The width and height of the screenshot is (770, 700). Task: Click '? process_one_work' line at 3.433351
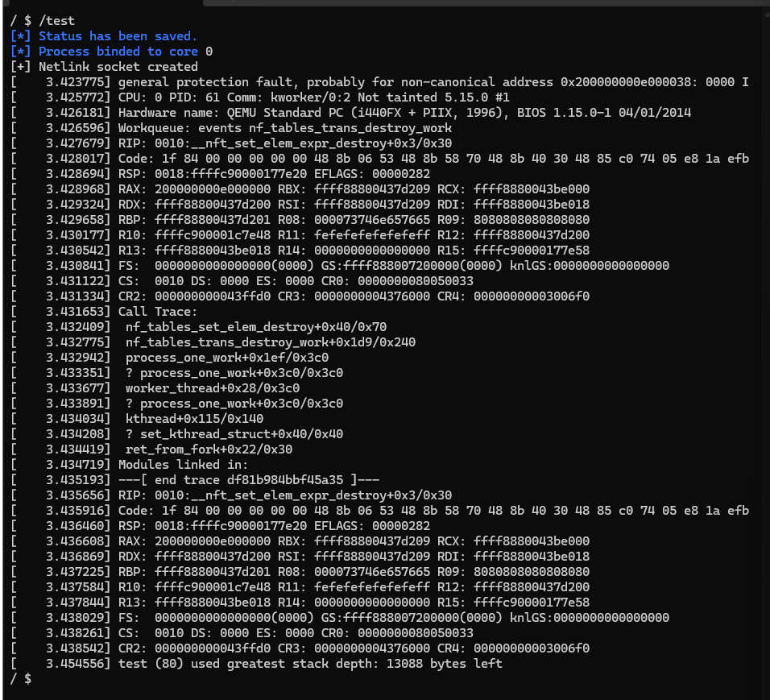(x=176, y=373)
